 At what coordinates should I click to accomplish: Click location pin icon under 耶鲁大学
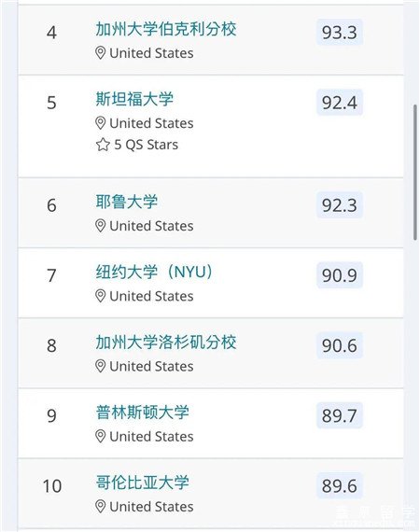pos(100,226)
